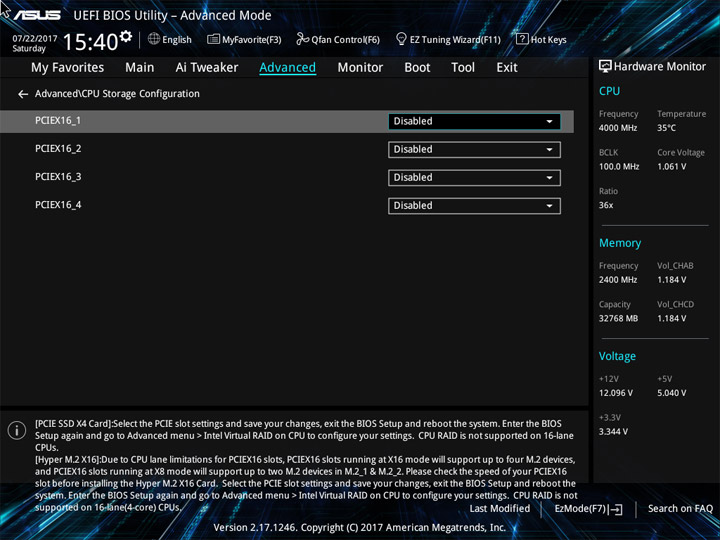Click the Voltage heading in Hardware Monitor
The width and height of the screenshot is (720, 540).
point(617,356)
